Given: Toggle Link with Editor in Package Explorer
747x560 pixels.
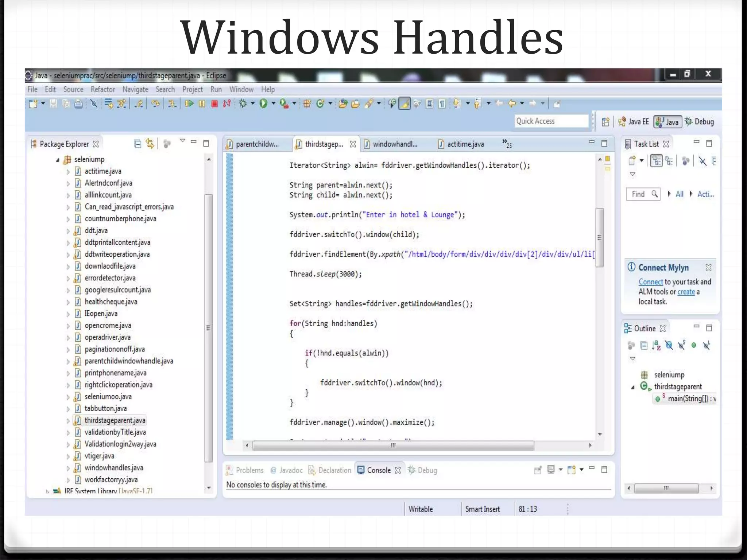Looking at the screenshot, I should [150, 144].
